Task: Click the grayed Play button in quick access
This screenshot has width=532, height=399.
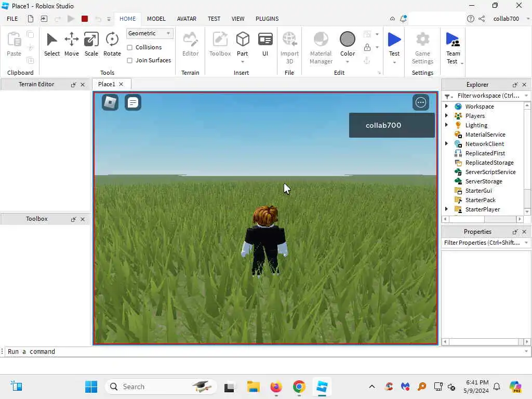Action: pos(71,19)
